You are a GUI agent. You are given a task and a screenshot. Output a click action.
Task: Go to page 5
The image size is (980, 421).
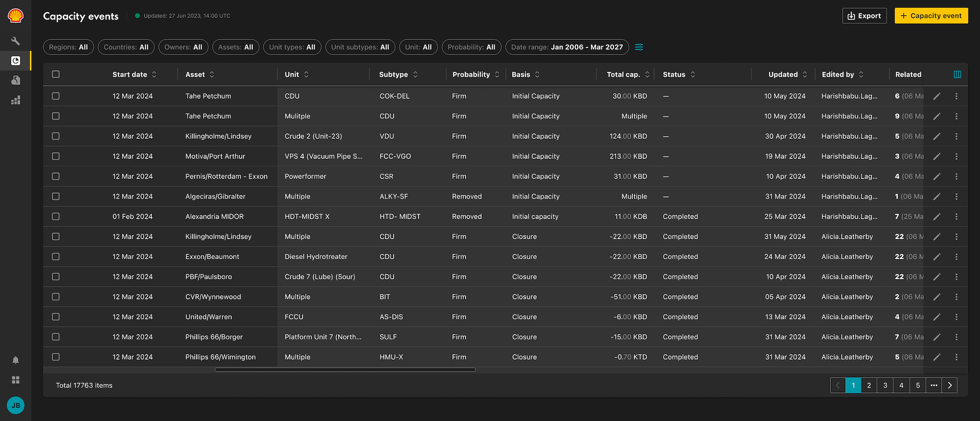pyautogui.click(x=918, y=385)
